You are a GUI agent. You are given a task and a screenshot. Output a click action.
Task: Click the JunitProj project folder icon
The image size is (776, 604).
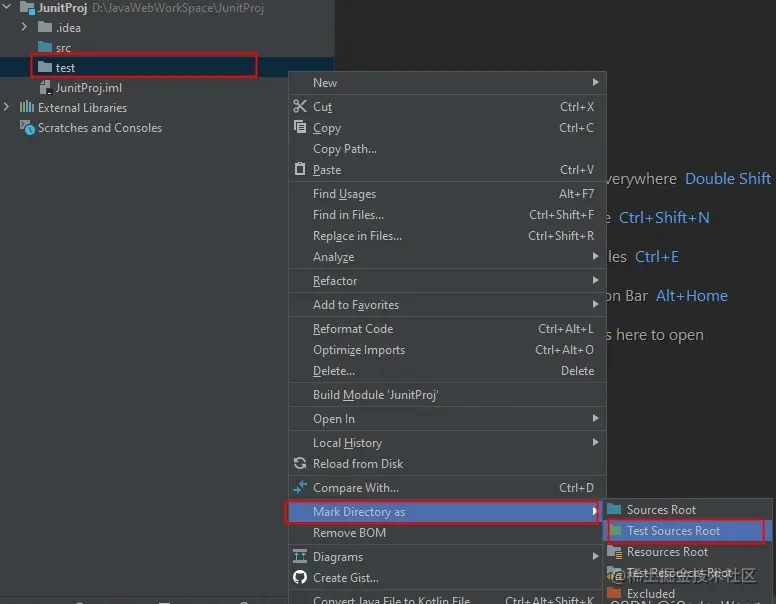pos(27,8)
